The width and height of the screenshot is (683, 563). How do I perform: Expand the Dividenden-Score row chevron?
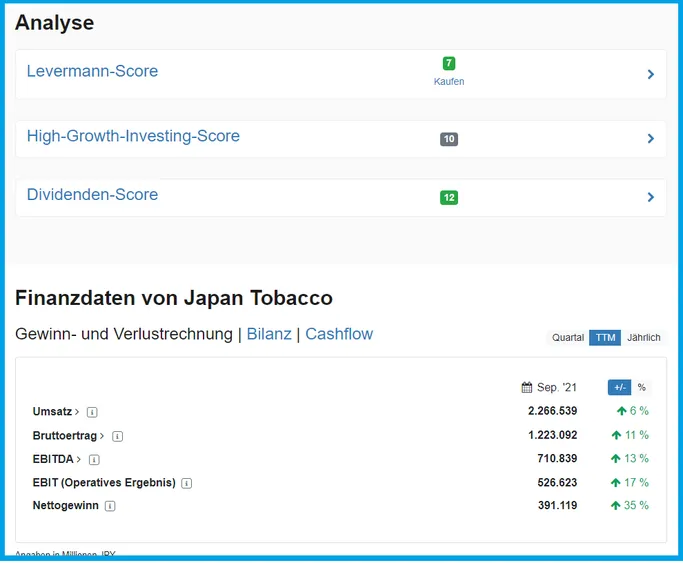[651, 197]
